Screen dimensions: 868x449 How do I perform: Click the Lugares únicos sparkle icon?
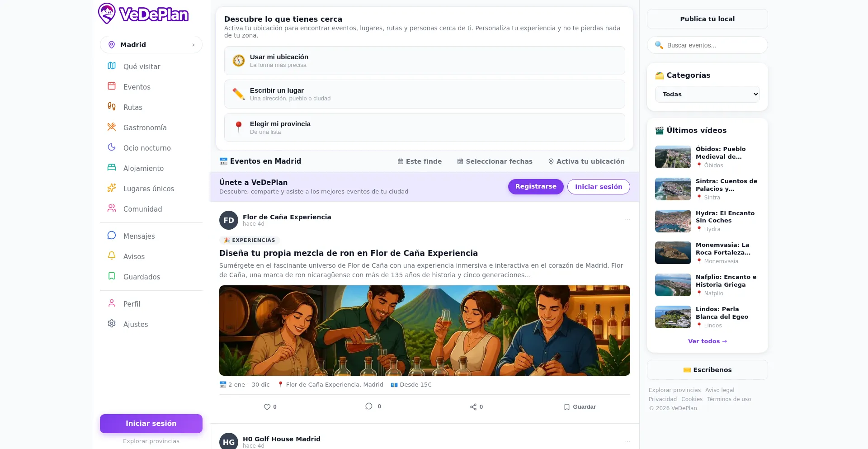click(112, 188)
